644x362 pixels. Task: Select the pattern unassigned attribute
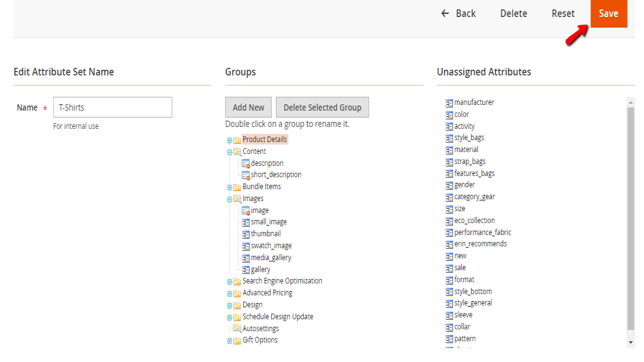(465, 339)
